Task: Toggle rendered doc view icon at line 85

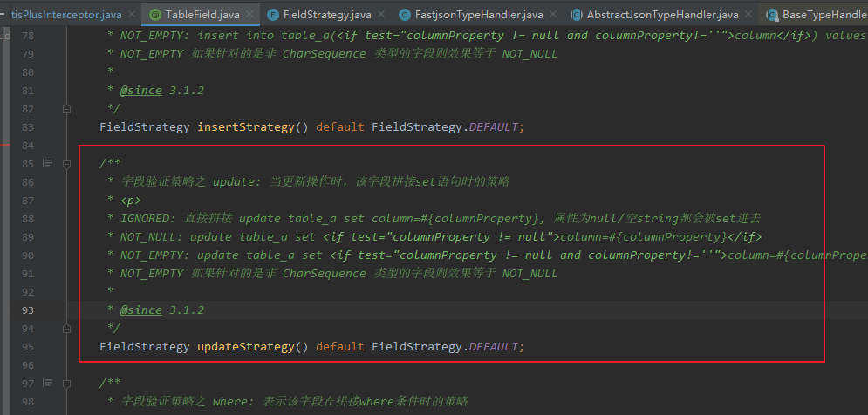Action: tap(47, 163)
